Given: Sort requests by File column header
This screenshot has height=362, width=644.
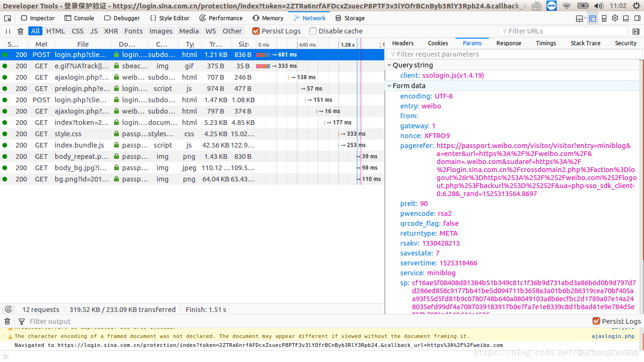Looking at the screenshot, I should pyautogui.click(x=83, y=44).
